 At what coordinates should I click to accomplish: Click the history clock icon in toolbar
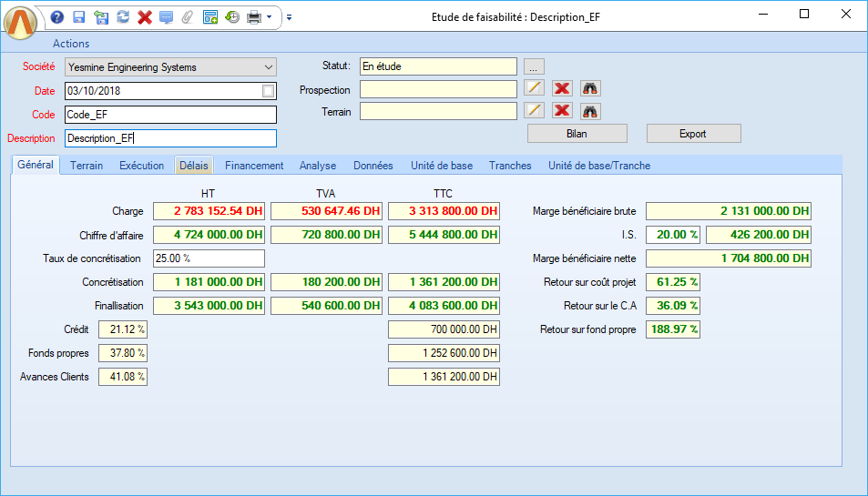232,17
